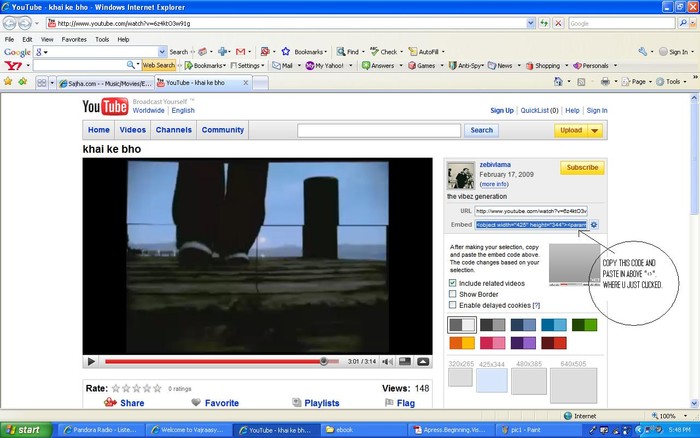
Task: Click the Sign Up link
Action: (502, 110)
